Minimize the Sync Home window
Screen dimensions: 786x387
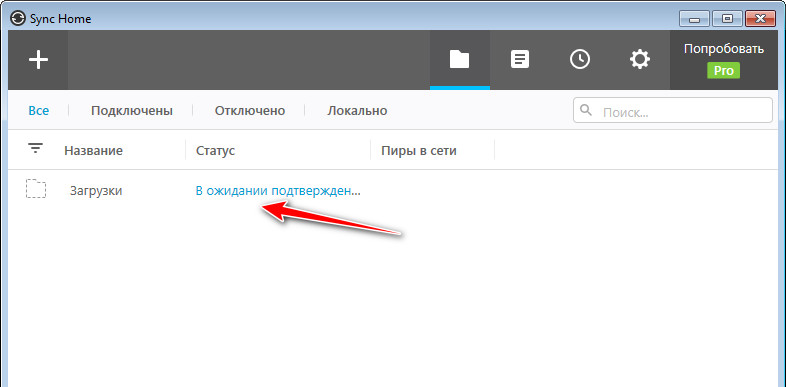point(695,19)
